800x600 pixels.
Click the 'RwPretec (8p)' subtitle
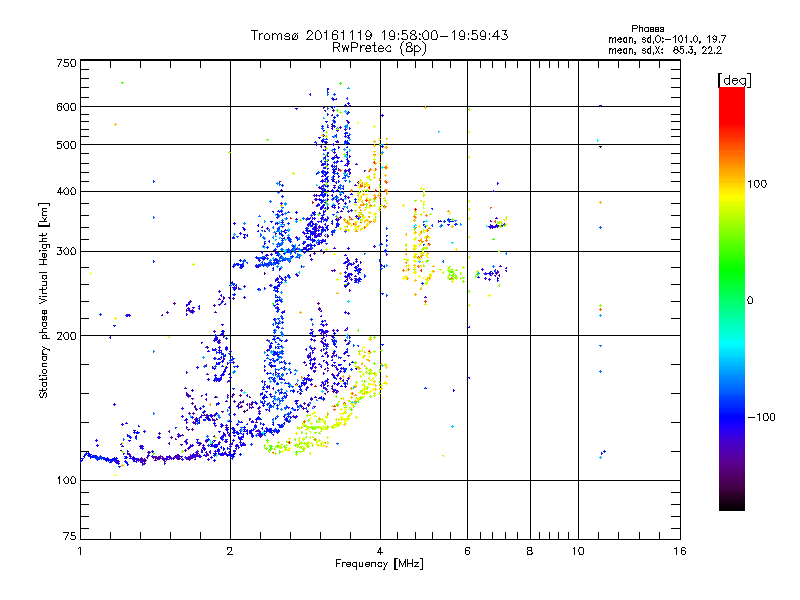pos(380,48)
